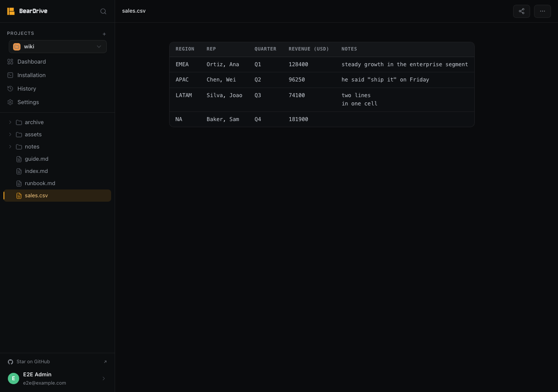The image size is (558, 392).
Task: Click the E2E Admin user name
Action: 37,375
